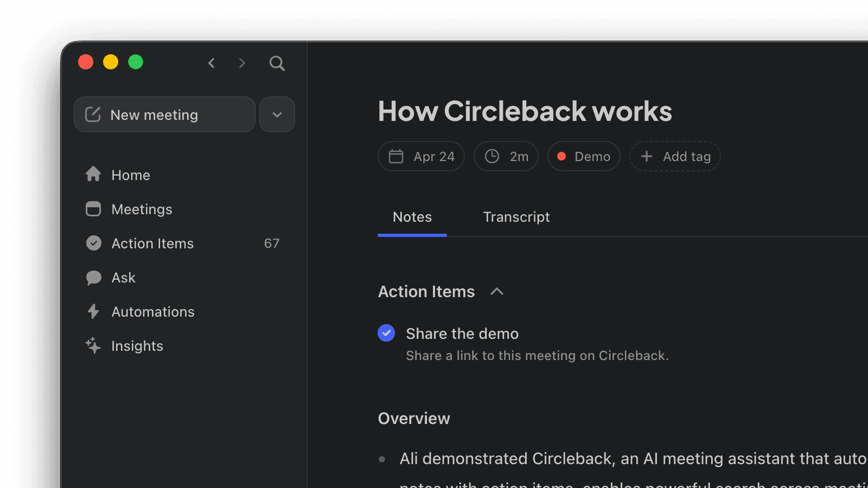The image size is (868, 488).
Task: Minimize the window with the yellow button
Action: tap(111, 62)
